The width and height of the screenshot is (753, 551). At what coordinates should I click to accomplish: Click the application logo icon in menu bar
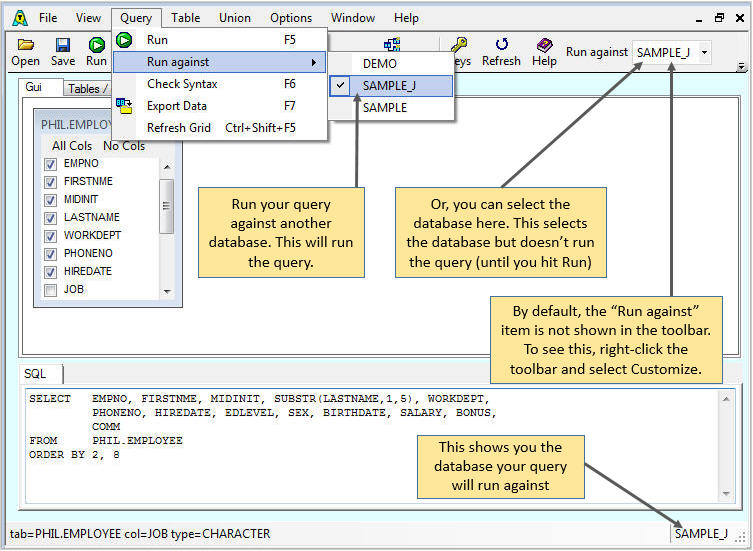pyautogui.click(x=20, y=18)
